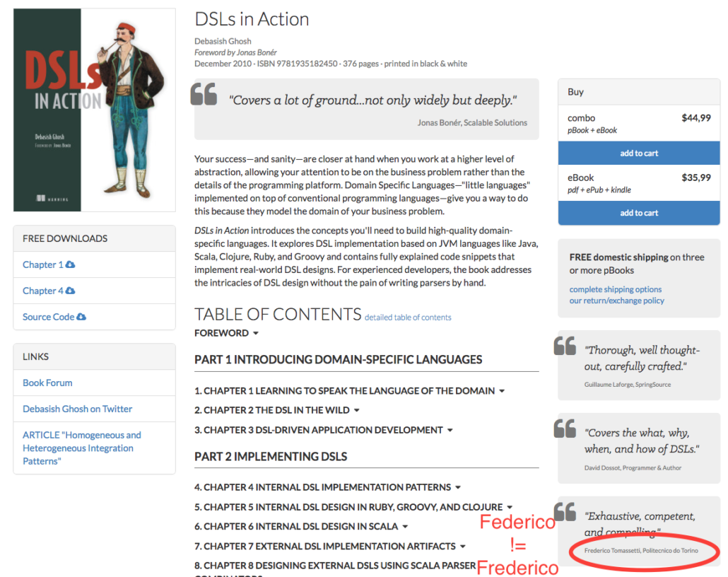Open the Homogeneous and Heterogeneous Integration Patterns article
The image size is (728, 577).
click(82, 448)
